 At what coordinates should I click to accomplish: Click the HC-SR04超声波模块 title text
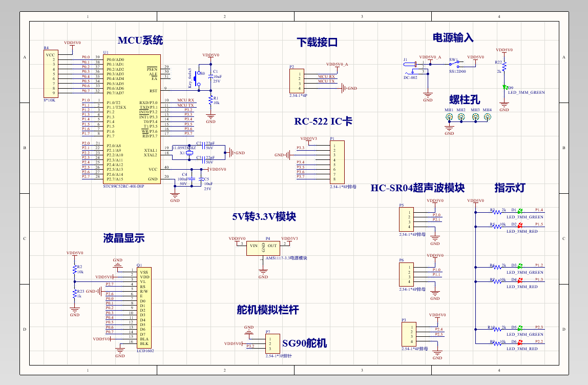click(x=417, y=188)
